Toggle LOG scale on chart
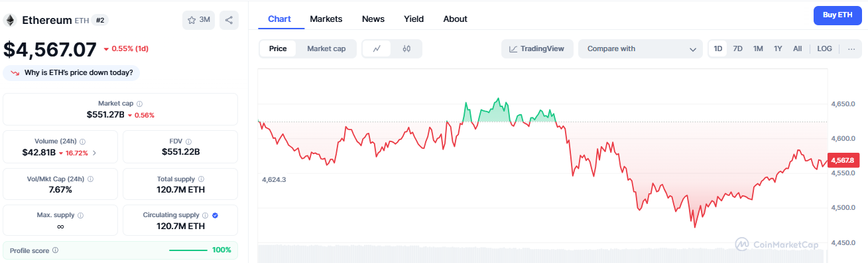This screenshot has height=263, width=868. pos(825,48)
